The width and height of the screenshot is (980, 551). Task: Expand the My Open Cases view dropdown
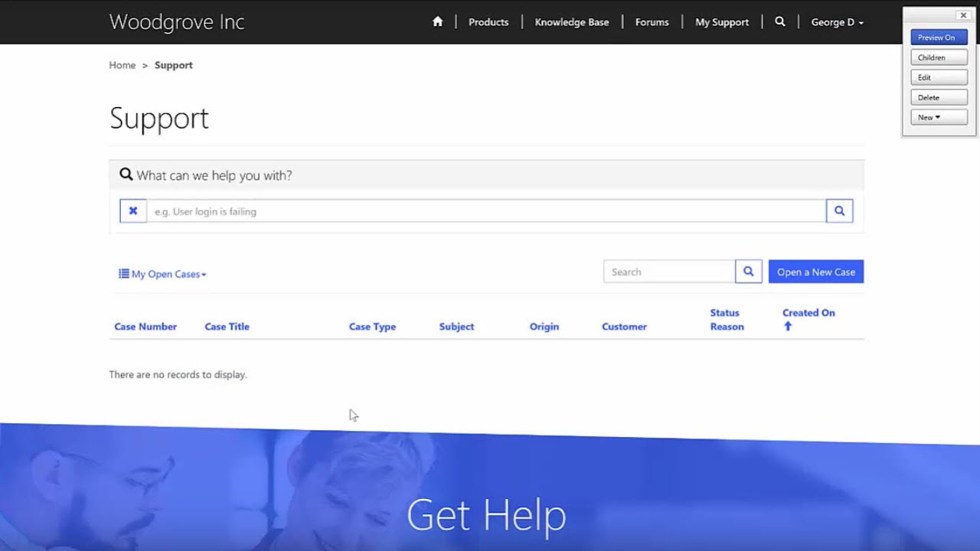[162, 274]
